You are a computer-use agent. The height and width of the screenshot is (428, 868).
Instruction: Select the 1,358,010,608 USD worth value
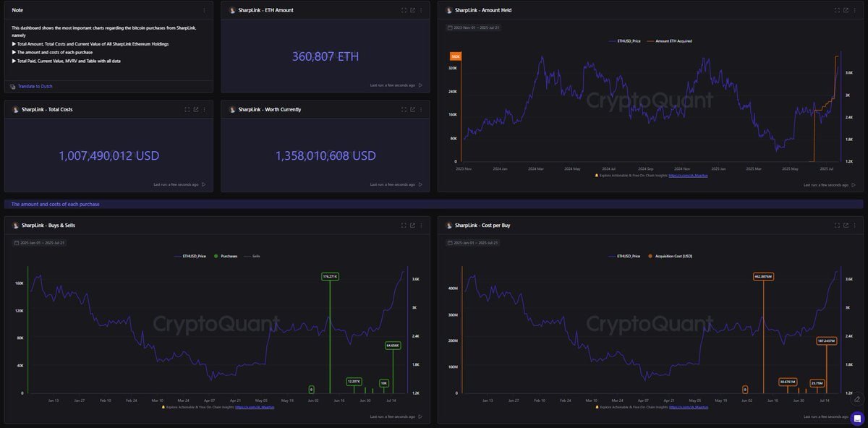click(x=325, y=155)
